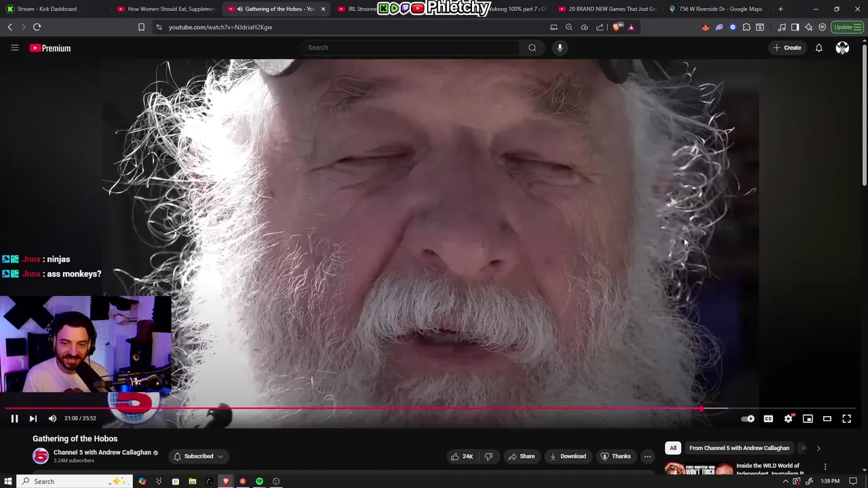Switch to How Women Should Eat tab

point(166,9)
